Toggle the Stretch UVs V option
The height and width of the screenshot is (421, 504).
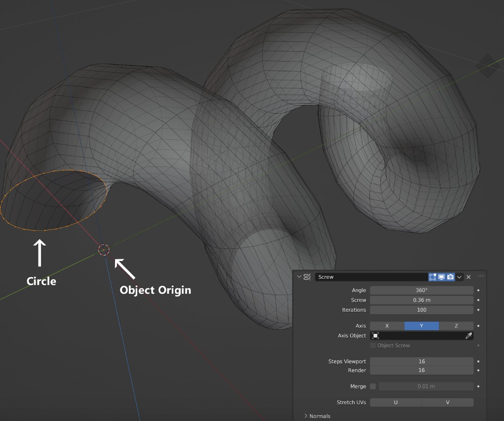pos(447,402)
